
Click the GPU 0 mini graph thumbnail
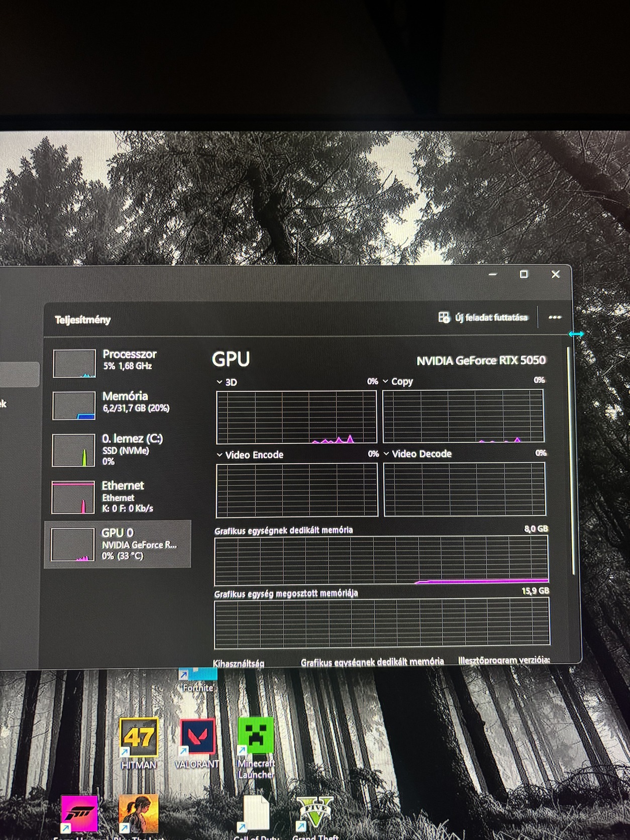coord(72,545)
